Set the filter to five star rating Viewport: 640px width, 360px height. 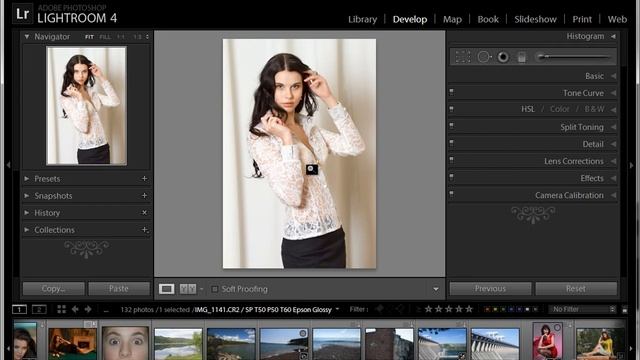pos(469,309)
